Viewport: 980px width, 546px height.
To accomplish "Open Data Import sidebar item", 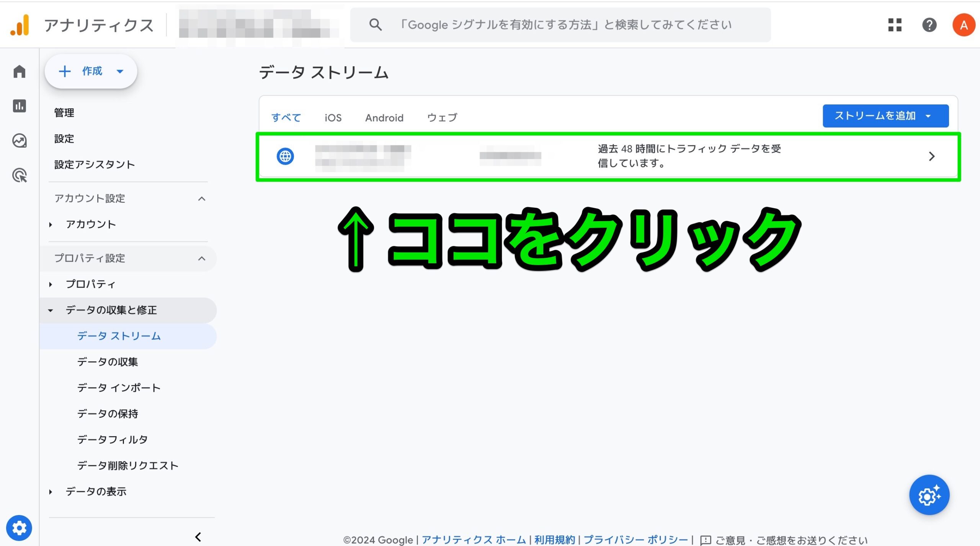I will coord(119,388).
